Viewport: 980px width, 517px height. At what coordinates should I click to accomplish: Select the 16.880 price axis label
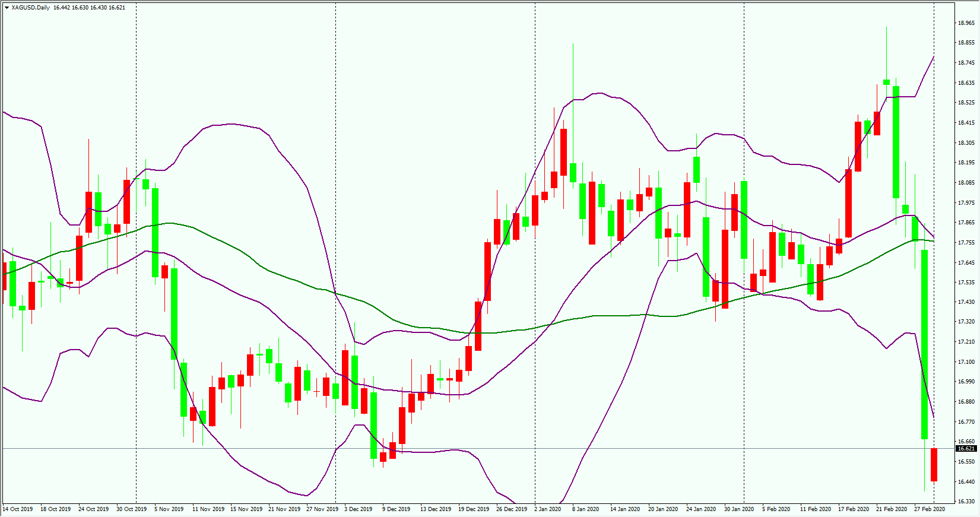point(966,402)
